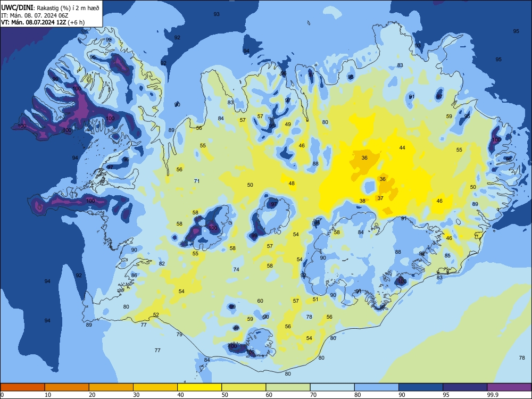Click the '99.9' legend scale label
The height and width of the screenshot is (399, 532).
[493, 395]
